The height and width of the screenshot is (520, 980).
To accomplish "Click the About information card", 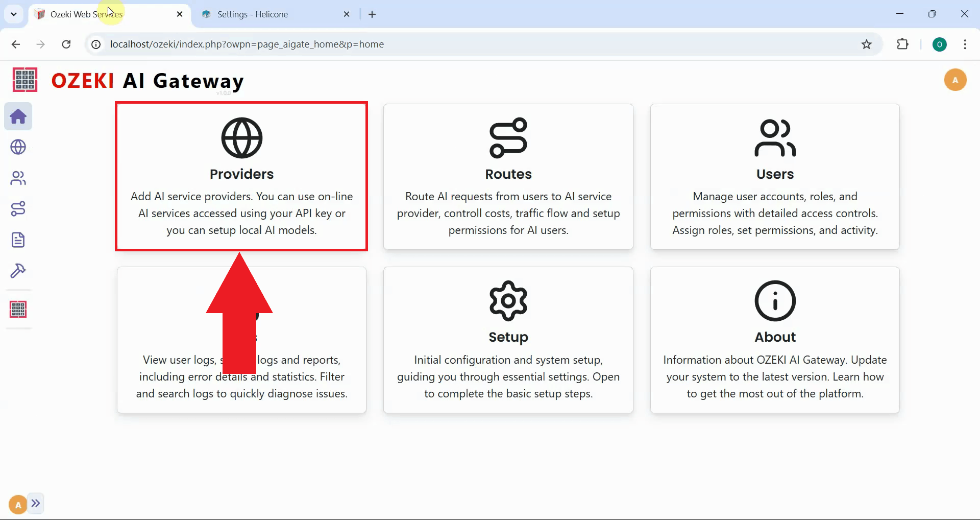I will [775, 340].
